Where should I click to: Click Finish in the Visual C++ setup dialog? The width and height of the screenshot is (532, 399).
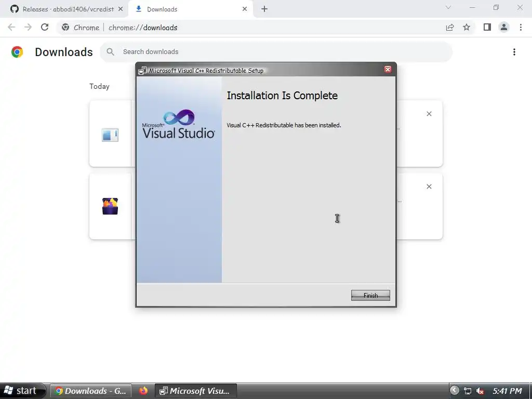(370, 295)
